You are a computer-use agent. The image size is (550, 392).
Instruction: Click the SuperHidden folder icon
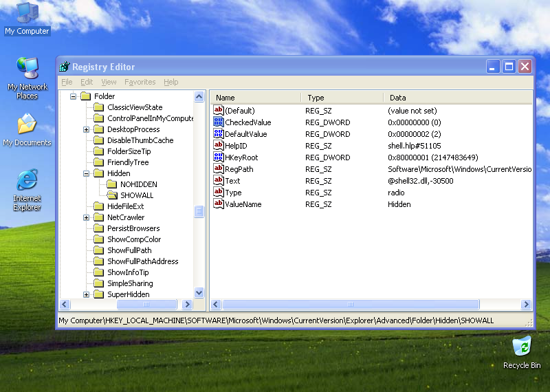tap(99, 294)
